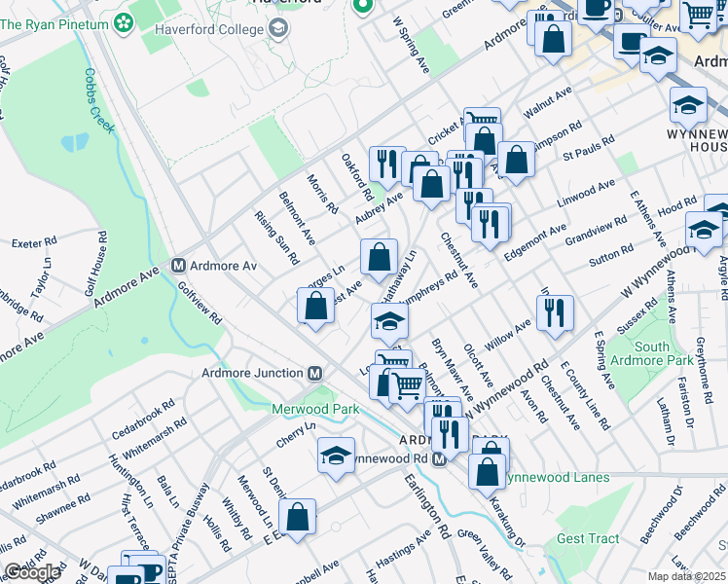Select shopping bag marker left of Wynnewood Lanes
This screenshot has height=584, width=728.
tap(487, 473)
